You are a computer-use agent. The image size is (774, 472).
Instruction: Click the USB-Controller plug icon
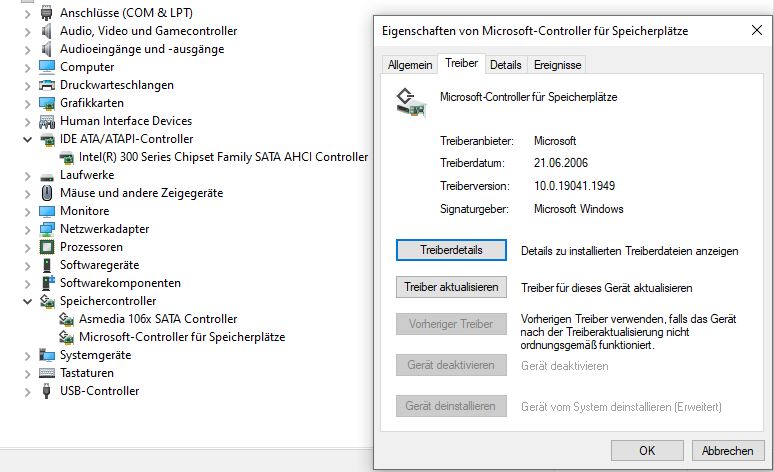[x=46, y=391]
